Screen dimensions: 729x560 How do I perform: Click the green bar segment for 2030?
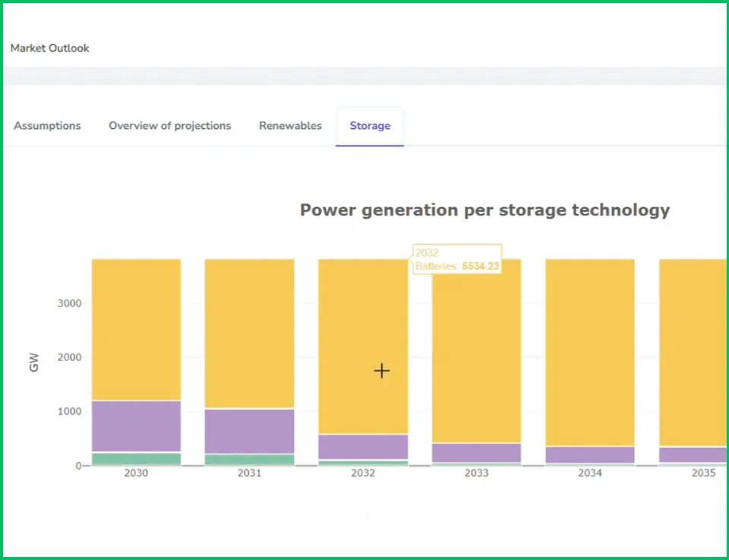tap(137, 458)
